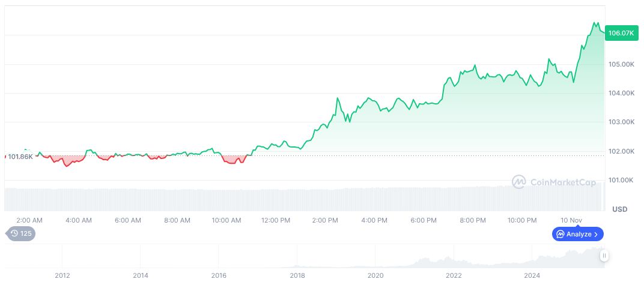Image resolution: width=644 pixels, height=282 pixels.
Task: Click the 12:00 PM time axis label
Action: (276, 220)
